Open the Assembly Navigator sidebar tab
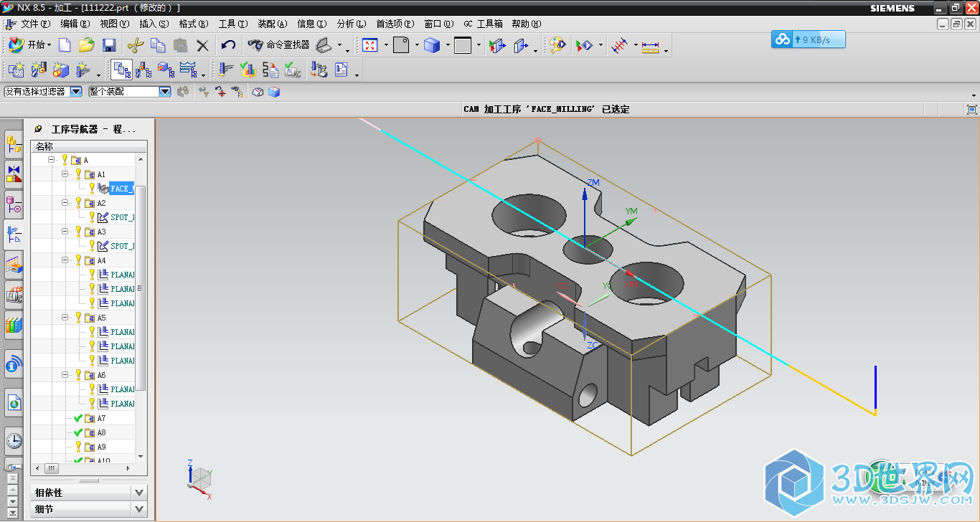980x522 pixels. pyautogui.click(x=14, y=144)
